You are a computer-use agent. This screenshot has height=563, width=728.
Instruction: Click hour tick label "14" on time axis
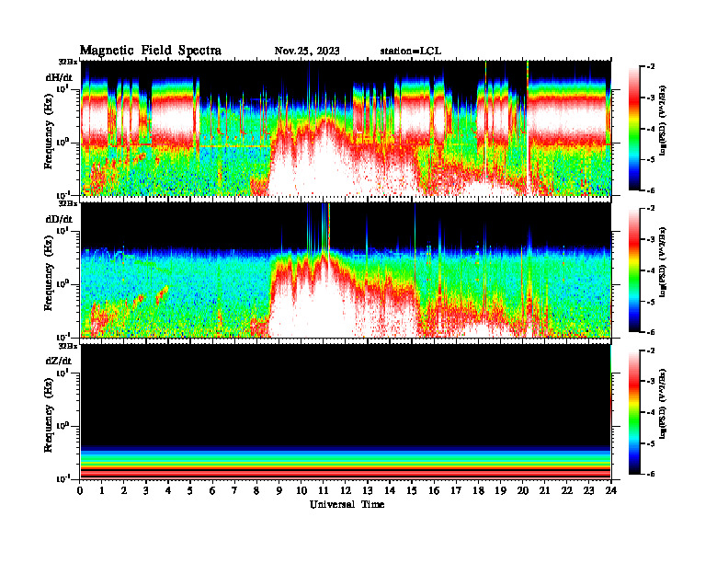[x=390, y=490]
